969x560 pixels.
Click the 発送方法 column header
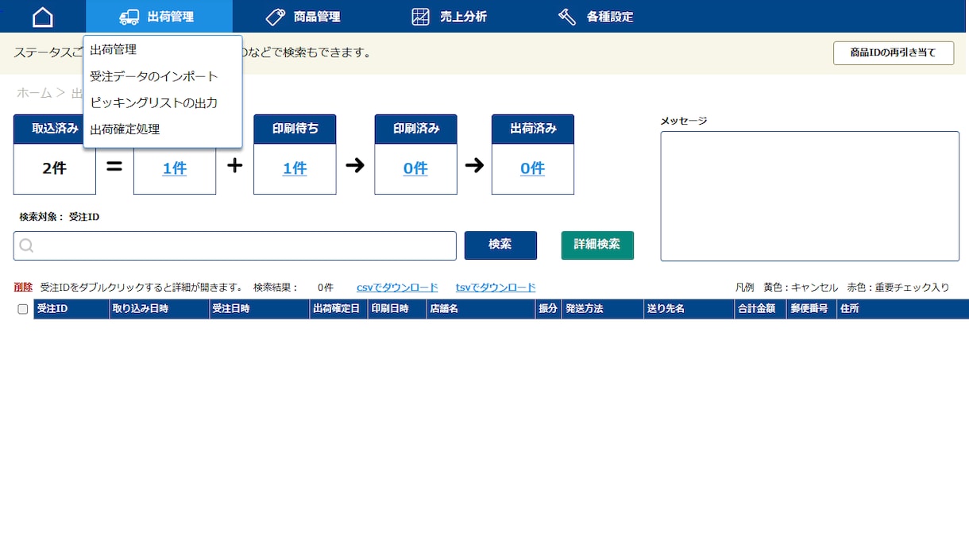[x=602, y=309]
